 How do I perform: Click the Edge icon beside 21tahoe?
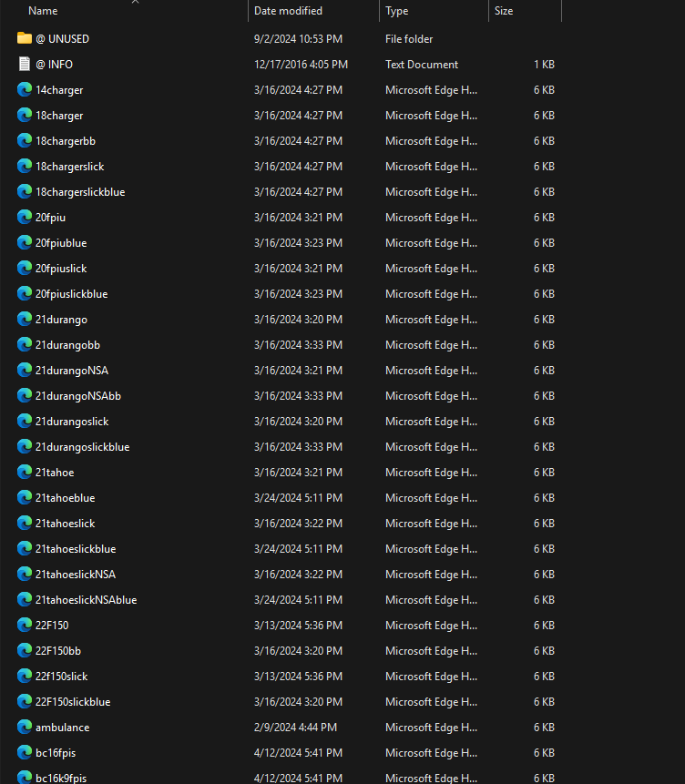click(x=24, y=472)
